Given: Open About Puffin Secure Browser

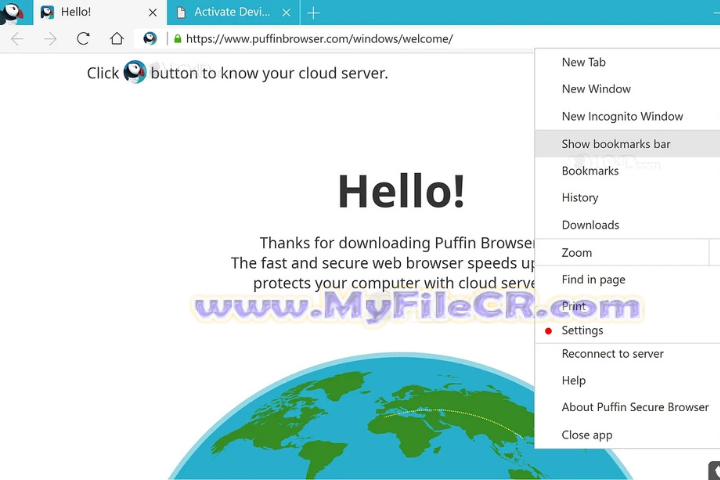Looking at the screenshot, I should tap(627, 407).
